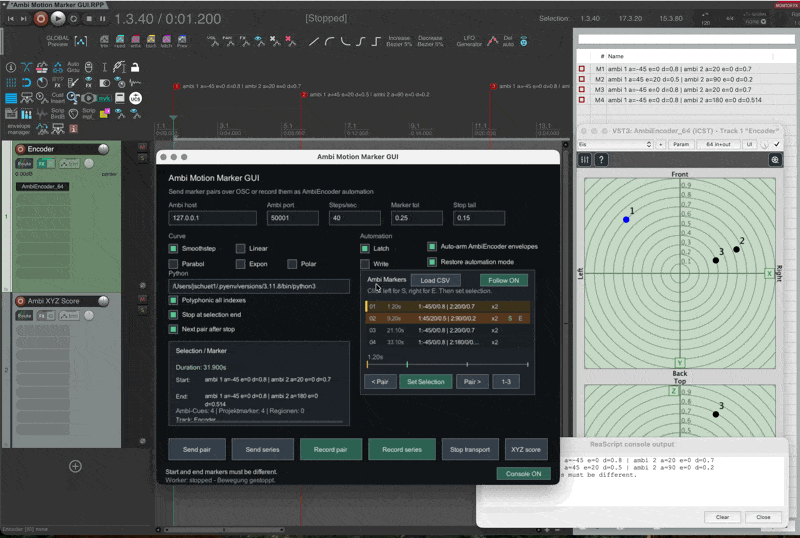This screenshot has width=800, height=538.
Task: Open the 64 in+out pin connector
Action: [x=718, y=144]
